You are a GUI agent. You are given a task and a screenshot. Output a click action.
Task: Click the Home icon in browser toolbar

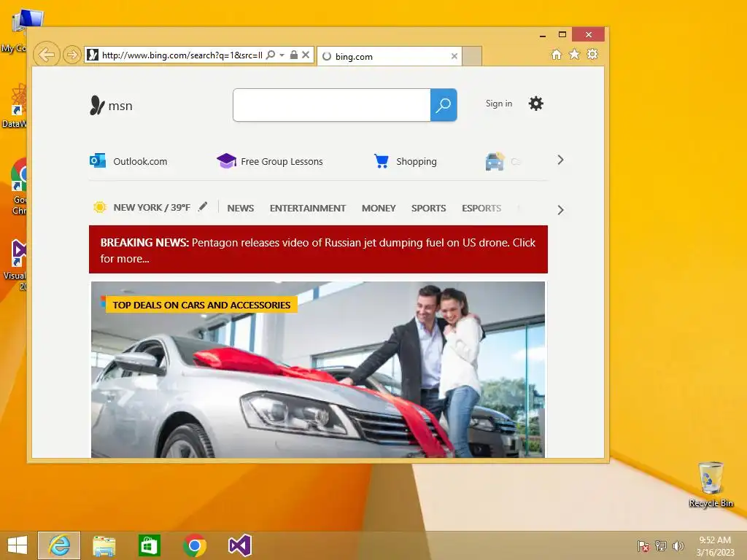[x=556, y=54]
